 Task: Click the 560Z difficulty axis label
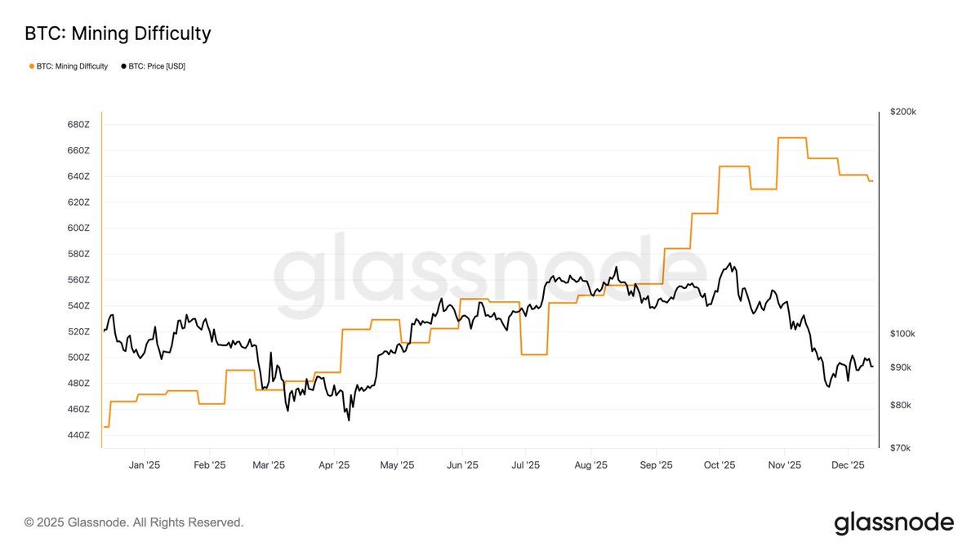coord(78,280)
